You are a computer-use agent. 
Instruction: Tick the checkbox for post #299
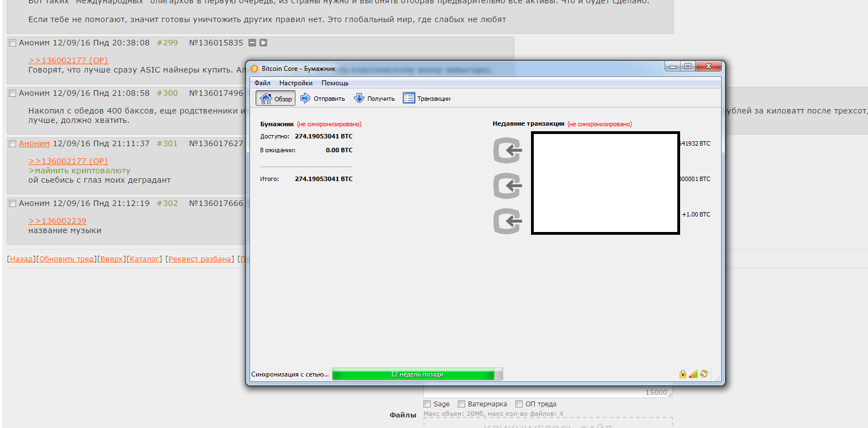point(13,43)
